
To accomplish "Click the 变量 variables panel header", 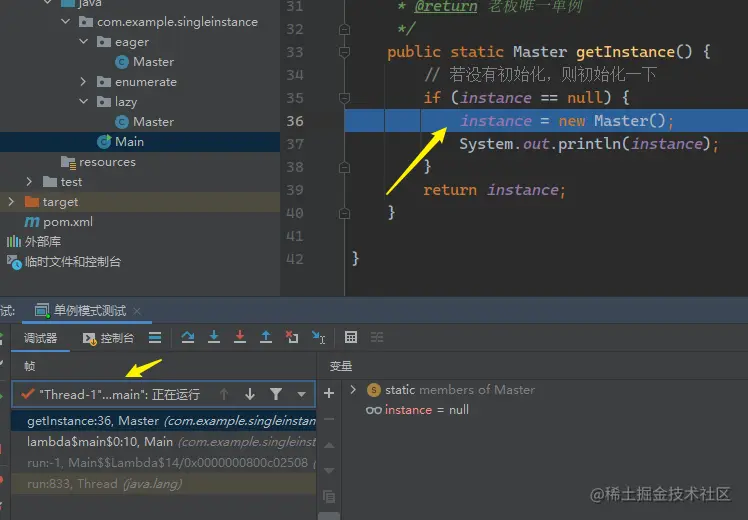I will click(x=341, y=366).
